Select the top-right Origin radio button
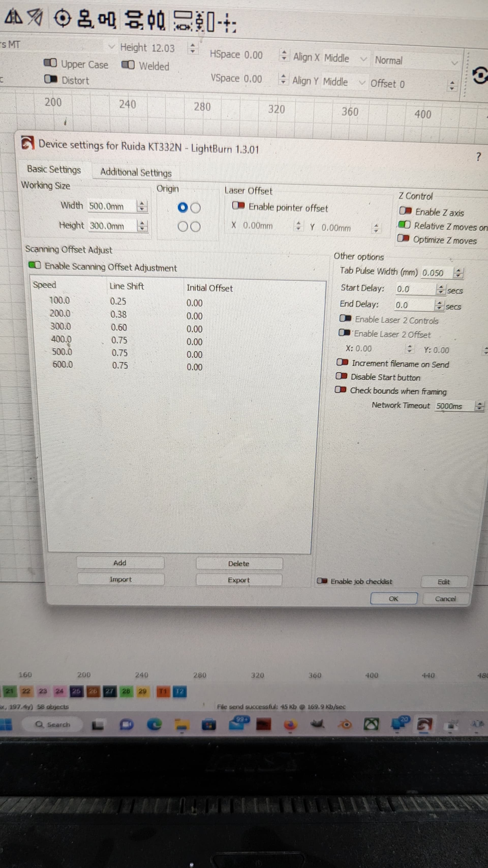 [196, 208]
